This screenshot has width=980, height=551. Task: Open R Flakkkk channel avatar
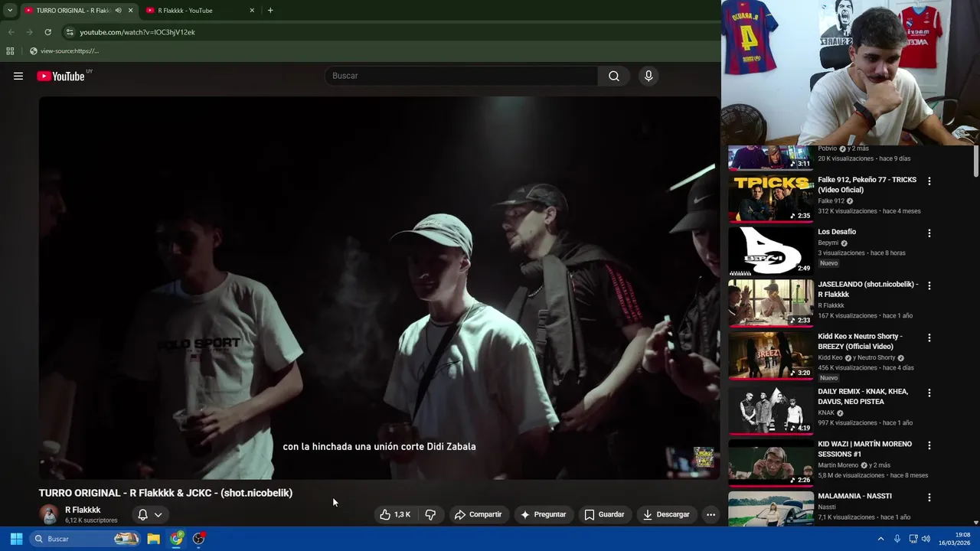pyautogui.click(x=49, y=514)
